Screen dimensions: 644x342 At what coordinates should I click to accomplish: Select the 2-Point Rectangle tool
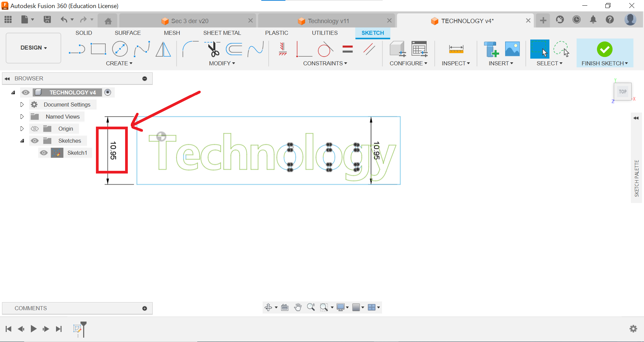(98, 49)
